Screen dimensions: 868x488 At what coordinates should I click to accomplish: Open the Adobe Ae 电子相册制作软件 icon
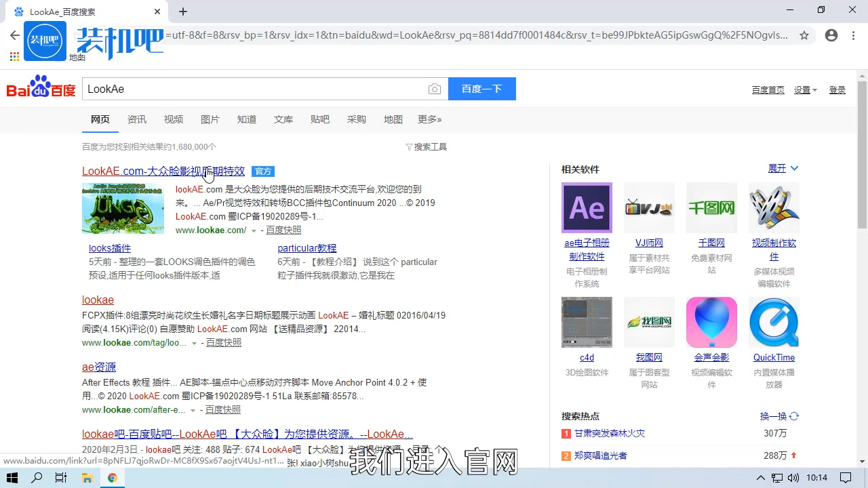point(586,207)
